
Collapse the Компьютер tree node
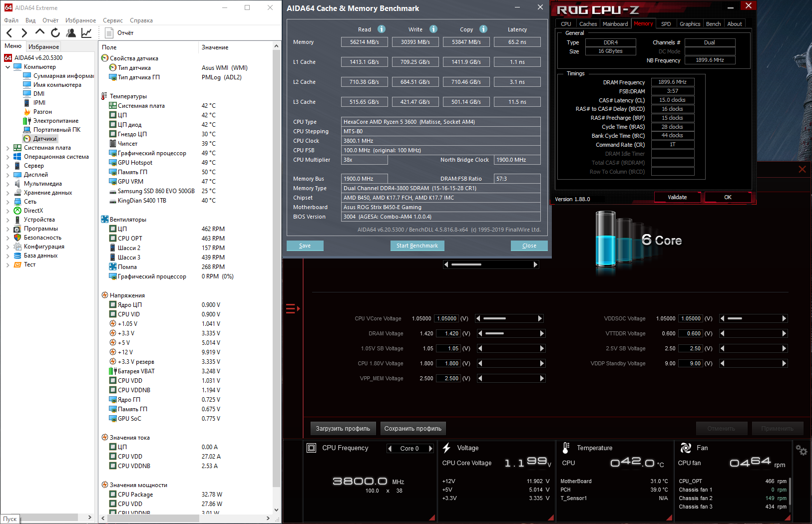[8, 67]
